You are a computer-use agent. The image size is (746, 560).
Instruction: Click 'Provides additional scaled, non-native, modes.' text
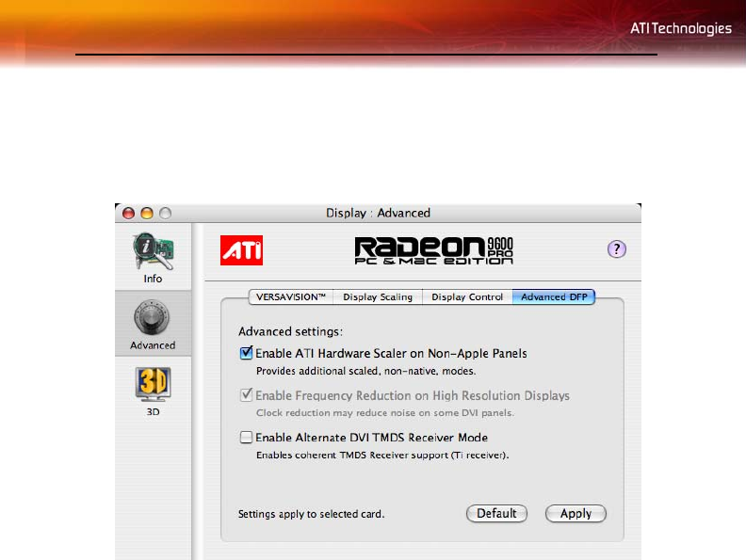(365, 371)
